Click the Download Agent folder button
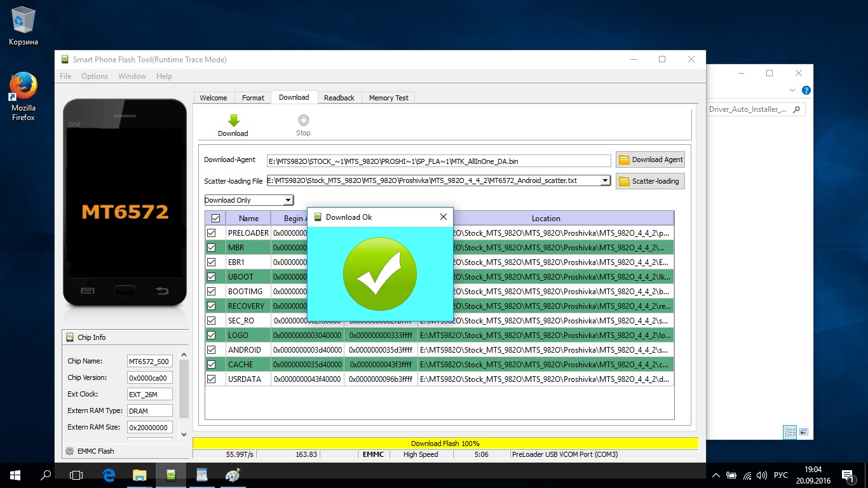Image resolution: width=868 pixels, height=488 pixels. tap(650, 159)
